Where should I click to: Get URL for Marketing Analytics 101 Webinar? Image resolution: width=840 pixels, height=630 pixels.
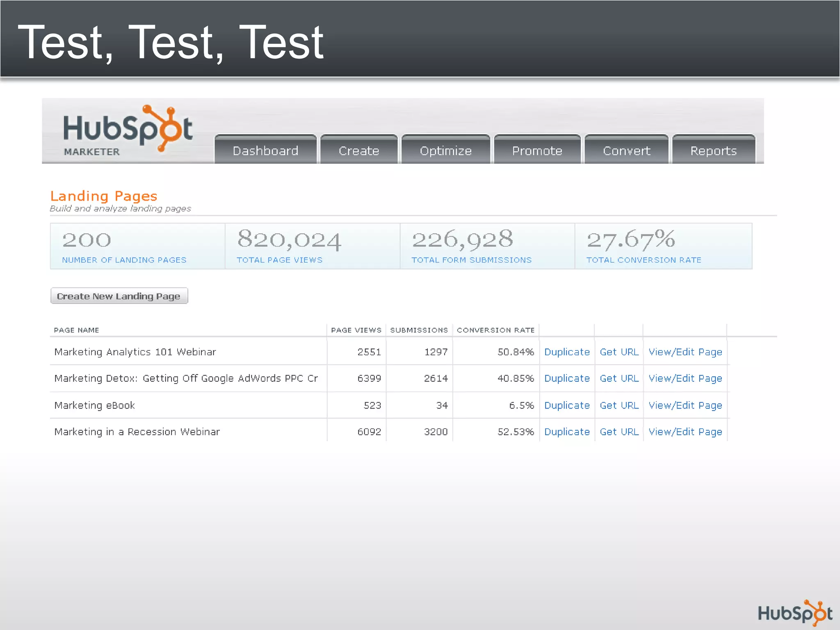(x=619, y=352)
